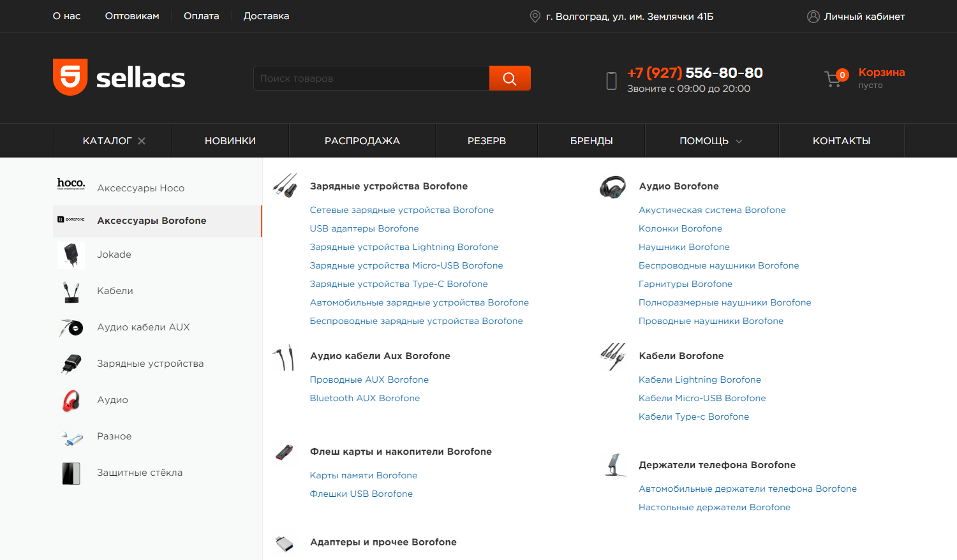Image resolution: width=957 pixels, height=560 pixels.
Task: Open Проводные AUX Borofone link
Action: click(x=369, y=379)
